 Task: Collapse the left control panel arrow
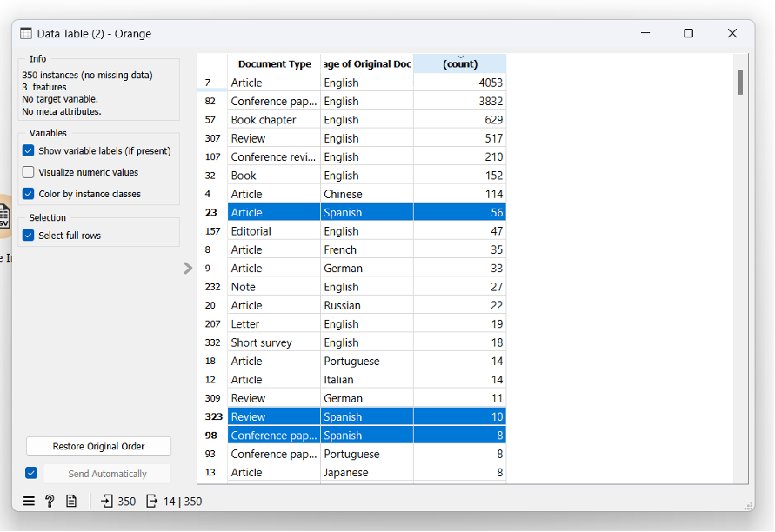(x=188, y=269)
